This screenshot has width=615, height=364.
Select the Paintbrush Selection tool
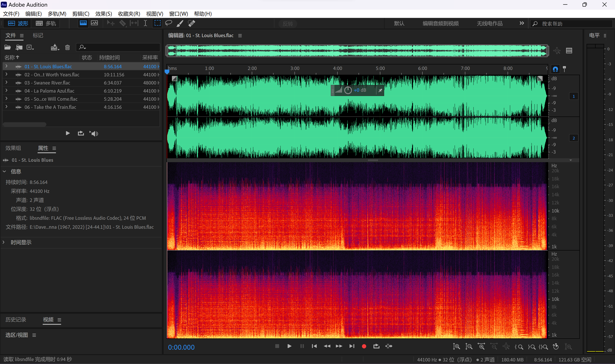coord(180,23)
